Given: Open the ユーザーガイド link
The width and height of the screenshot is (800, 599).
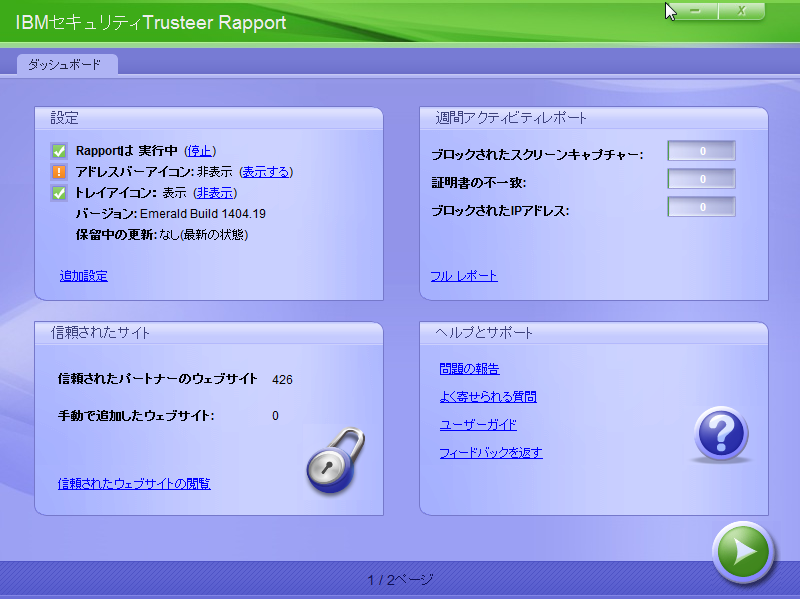Looking at the screenshot, I should point(478,425).
